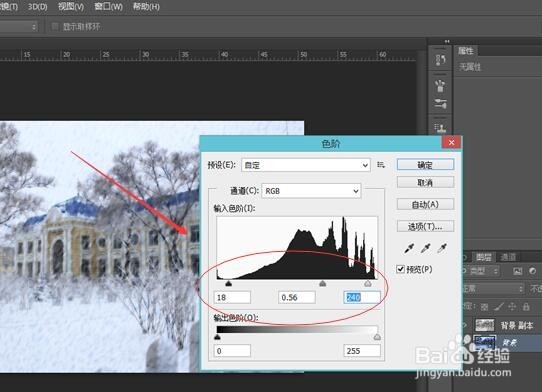
Task: Confirm with the 确定 button
Action: tap(425, 165)
